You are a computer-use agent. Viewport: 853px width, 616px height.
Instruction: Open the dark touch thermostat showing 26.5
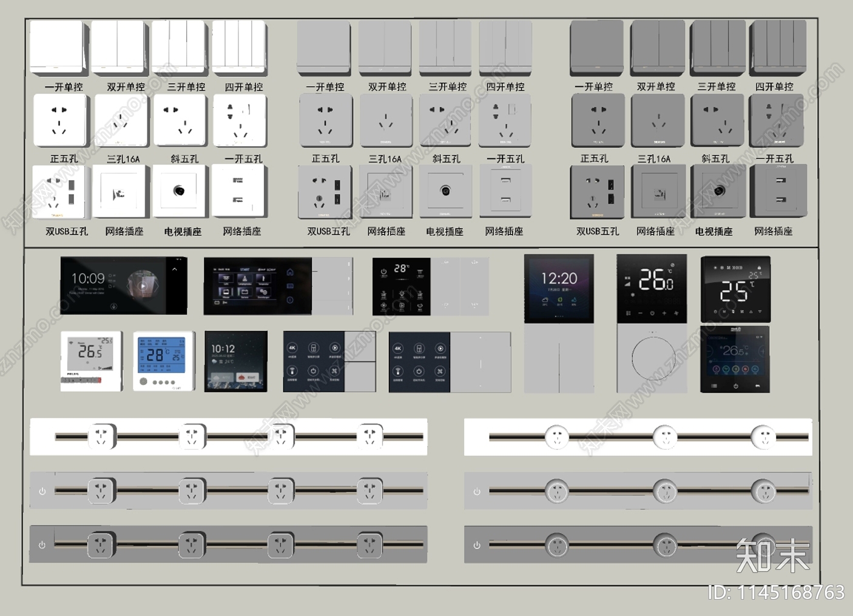(x=735, y=359)
